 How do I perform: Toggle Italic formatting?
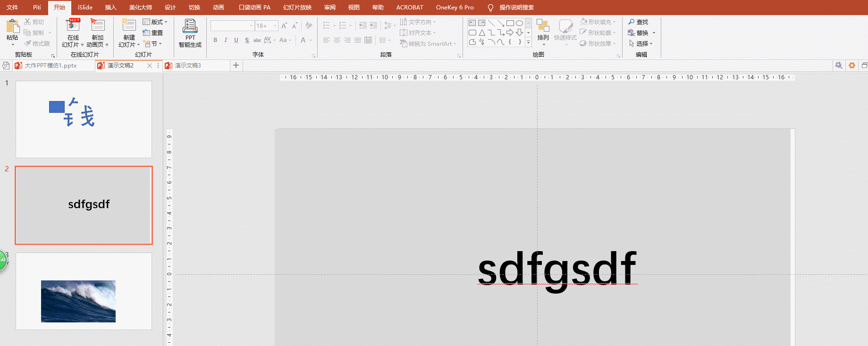226,40
